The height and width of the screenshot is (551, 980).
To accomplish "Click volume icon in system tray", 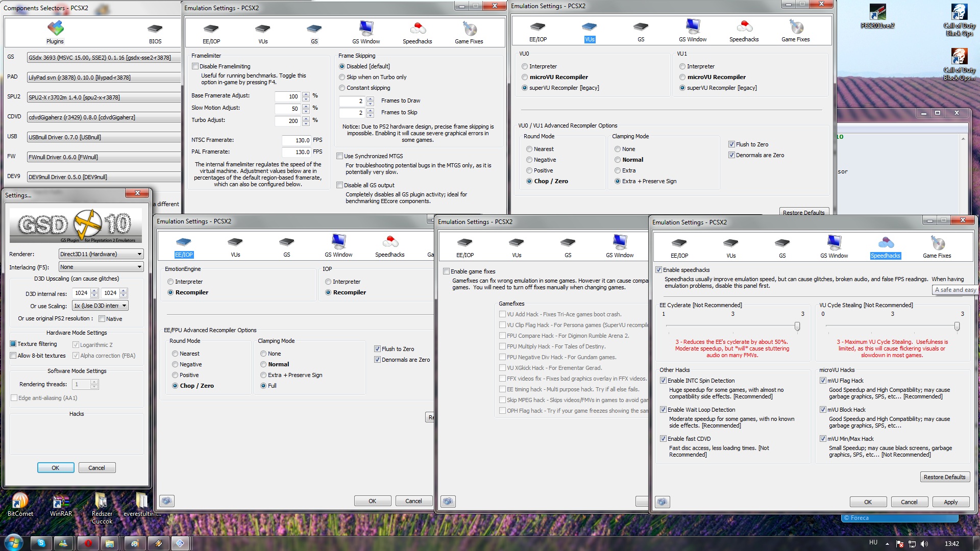I will click(x=924, y=544).
